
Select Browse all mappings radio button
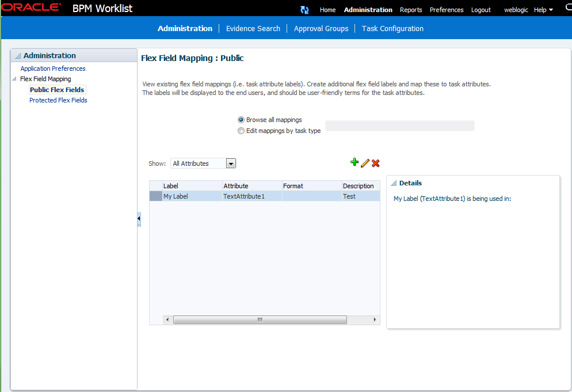tap(241, 120)
